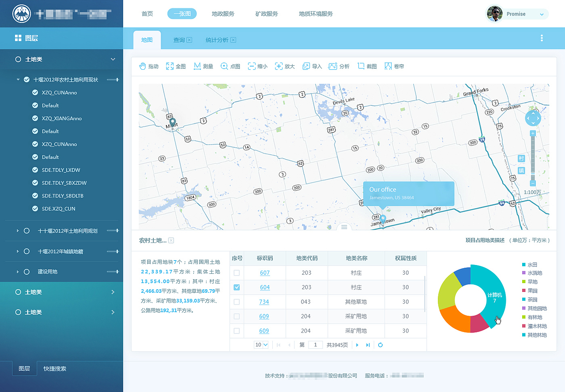Open the 导入 import tool
The image size is (565, 392).
[312, 66]
